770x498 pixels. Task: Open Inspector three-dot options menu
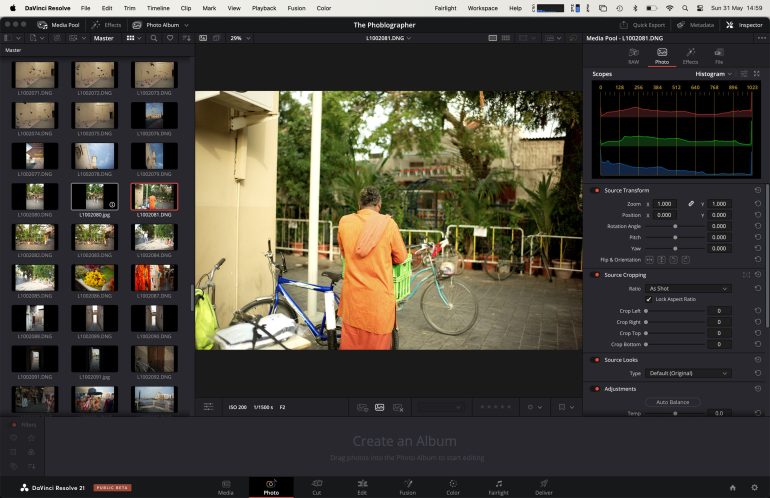tap(761, 38)
